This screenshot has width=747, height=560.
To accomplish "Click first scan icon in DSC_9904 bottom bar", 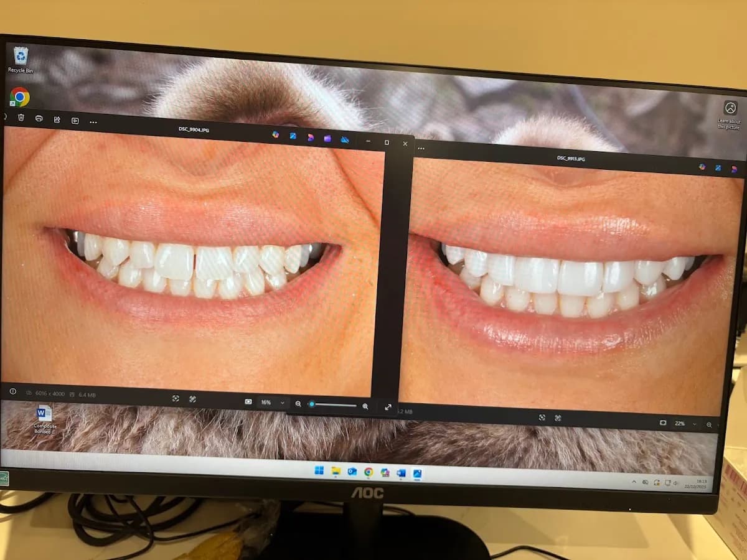I will [x=176, y=398].
